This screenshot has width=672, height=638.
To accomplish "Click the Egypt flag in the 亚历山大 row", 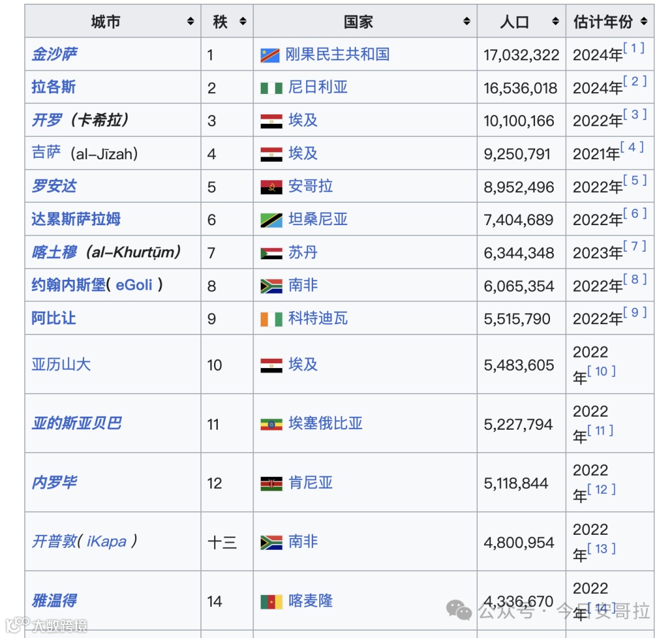I will point(271,365).
